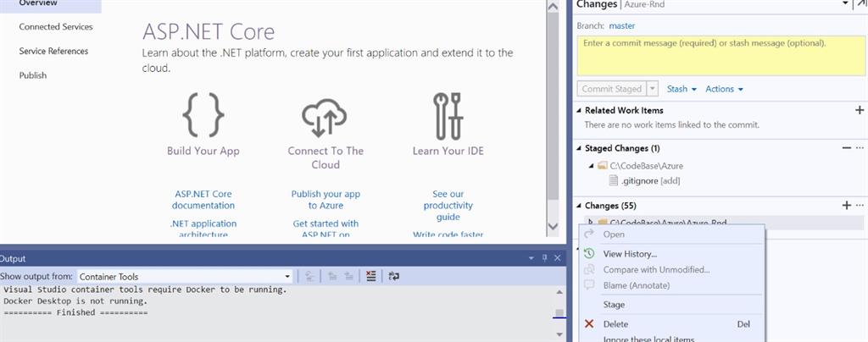The height and width of the screenshot is (342, 868).
Task: Collapse the Changes (55) section
Action: tap(580, 206)
